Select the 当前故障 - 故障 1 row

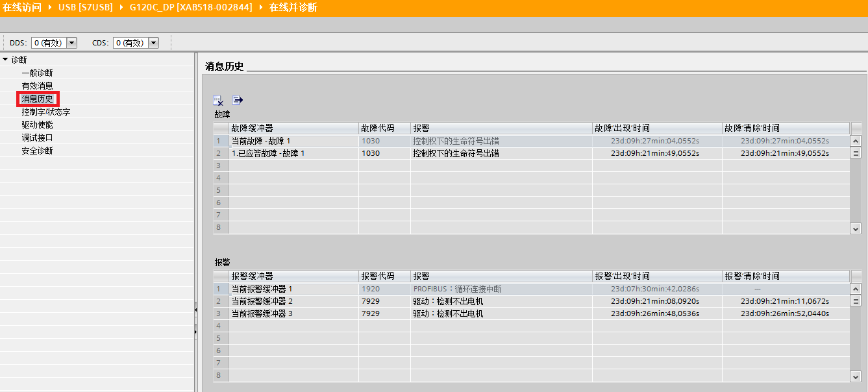coord(531,141)
